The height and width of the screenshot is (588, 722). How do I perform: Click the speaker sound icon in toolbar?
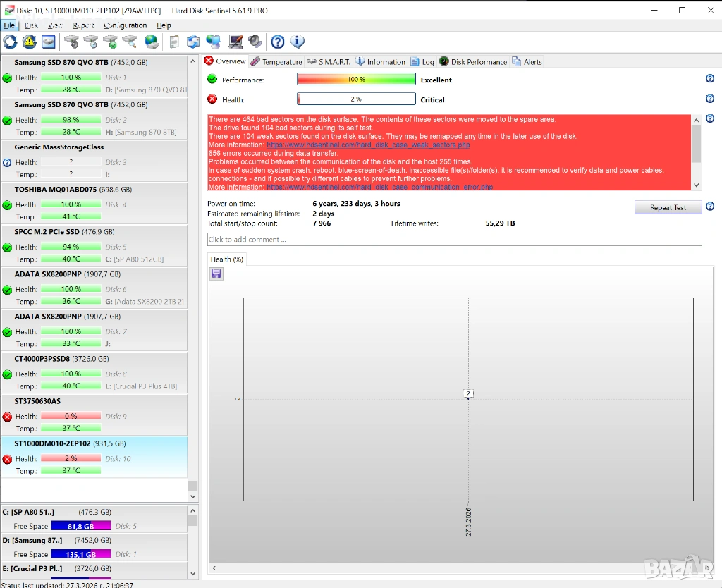[255, 42]
